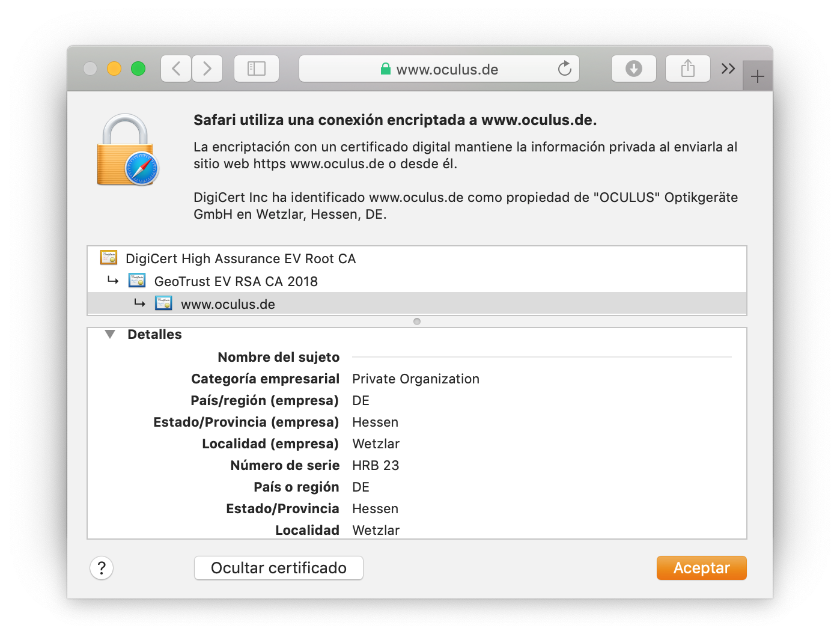Click the green padlock in address bar
Image resolution: width=840 pixels, height=631 pixels.
point(386,69)
